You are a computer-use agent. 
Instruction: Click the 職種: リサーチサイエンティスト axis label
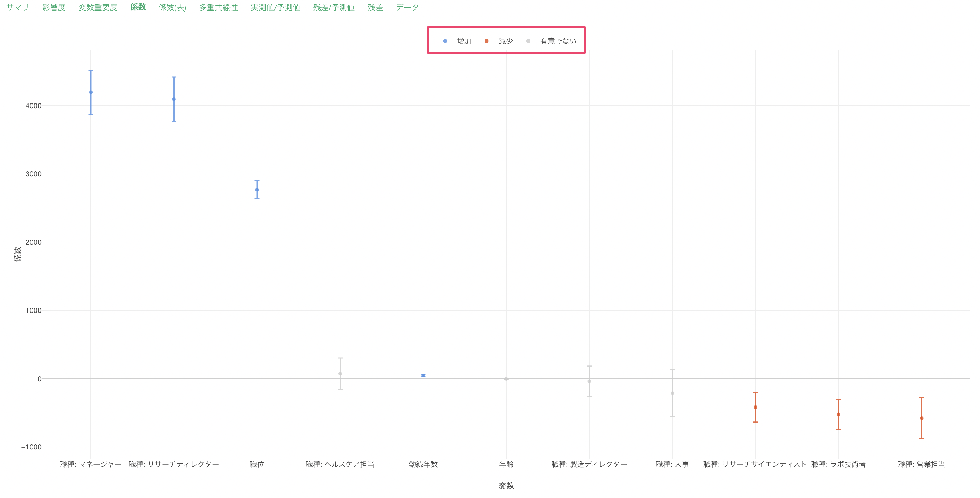(x=755, y=464)
